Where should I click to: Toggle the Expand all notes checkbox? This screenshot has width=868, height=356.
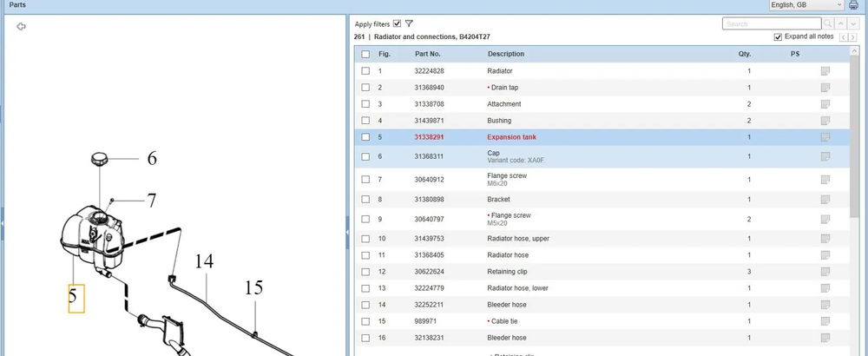[778, 37]
